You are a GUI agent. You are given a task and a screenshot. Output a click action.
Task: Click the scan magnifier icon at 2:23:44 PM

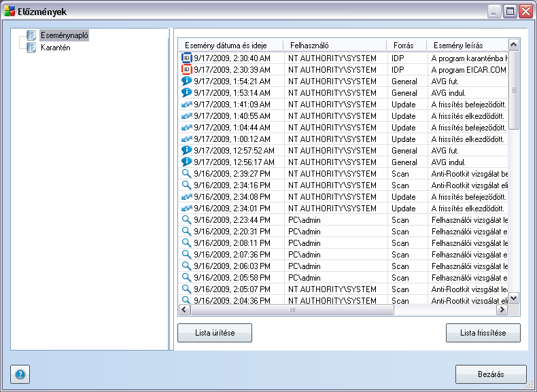[186, 220]
